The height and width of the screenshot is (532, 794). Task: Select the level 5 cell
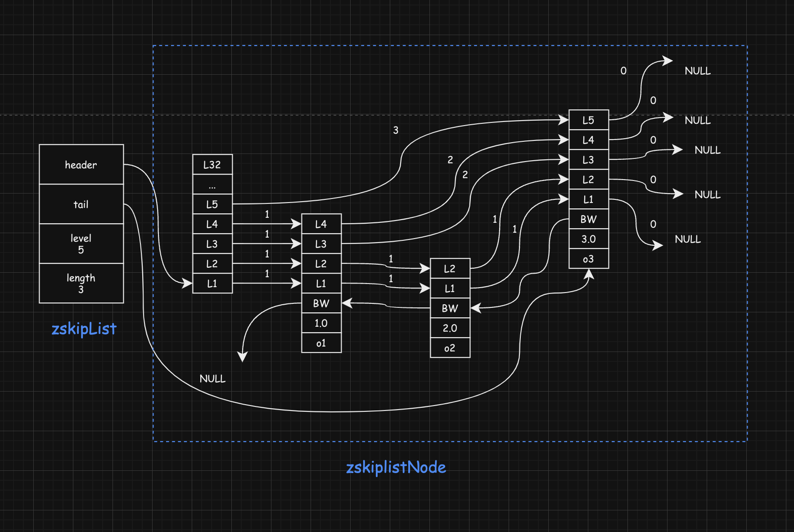(x=81, y=244)
